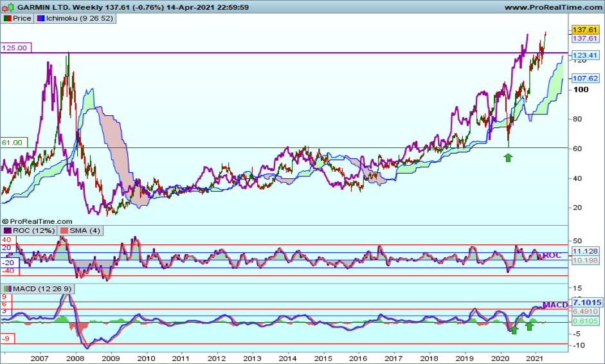Select the 125.00 horizontal line label
This screenshot has height=364, width=605.
15,48
